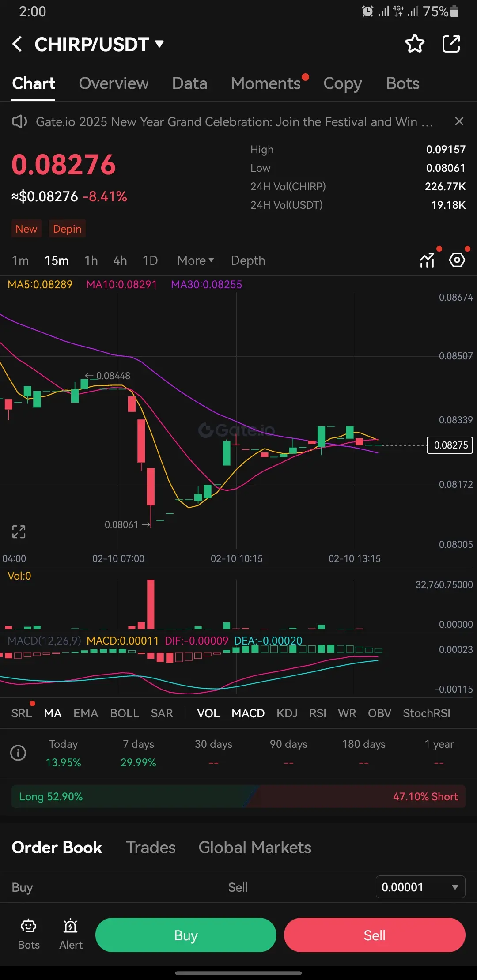
Task: Open Bots icon in bottom bar
Action: [x=29, y=935]
